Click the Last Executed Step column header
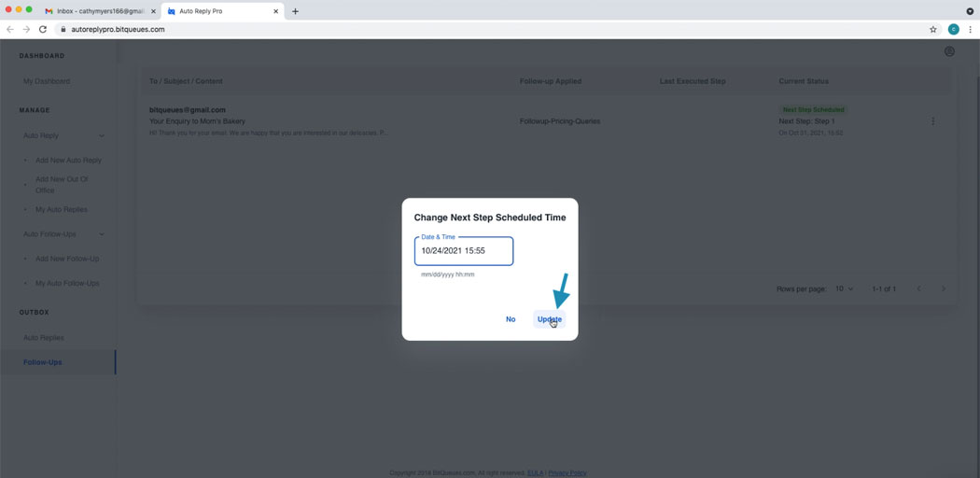 (693, 81)
